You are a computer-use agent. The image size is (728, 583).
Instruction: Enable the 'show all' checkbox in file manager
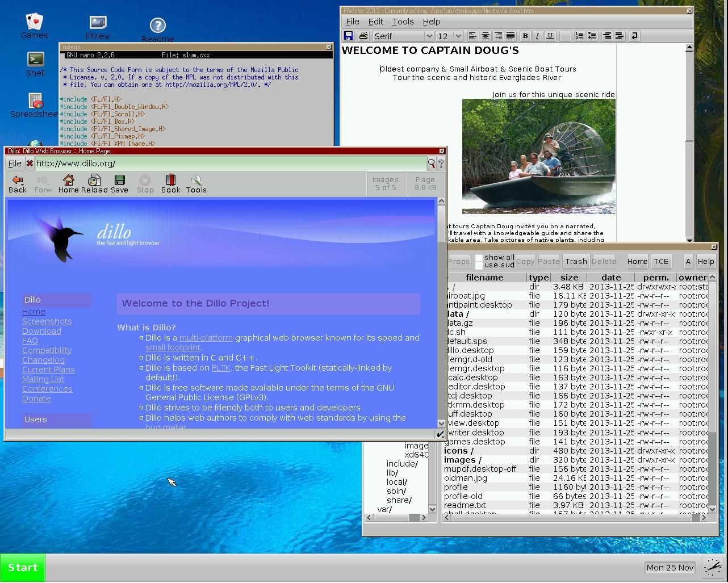[x=480, y=257]
